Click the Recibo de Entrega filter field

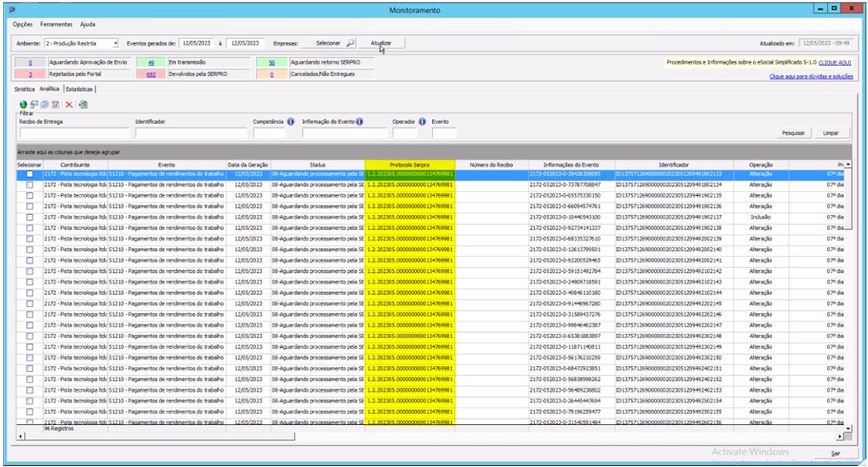coord(74,133)
